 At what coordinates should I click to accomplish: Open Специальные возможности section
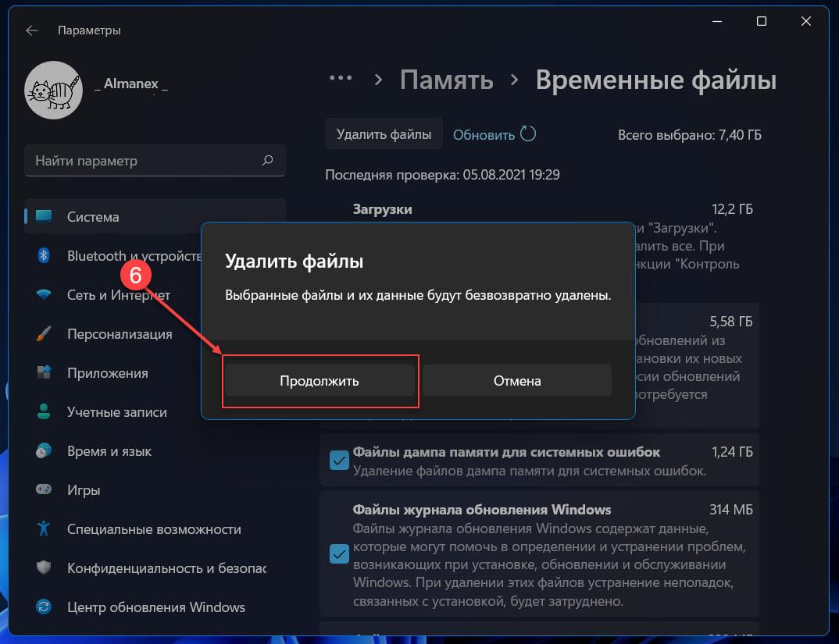(155, 529)
